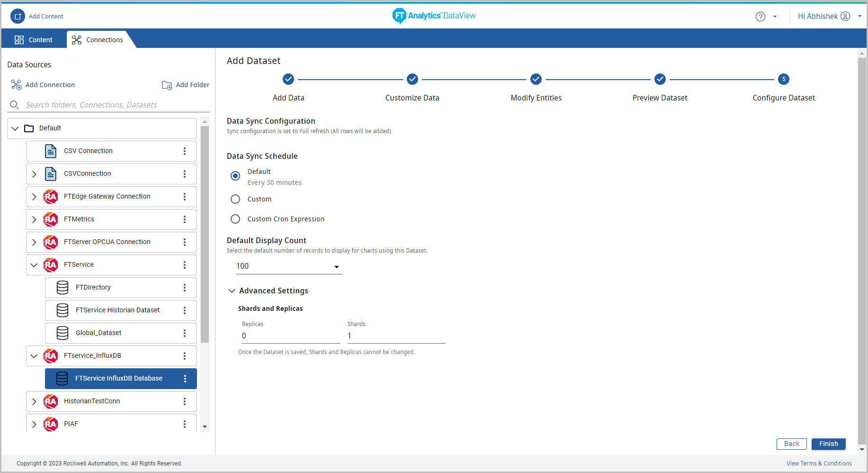868x473 pixels.
Task: Collapse the Advanced Settings section
Action: point(232,291)
